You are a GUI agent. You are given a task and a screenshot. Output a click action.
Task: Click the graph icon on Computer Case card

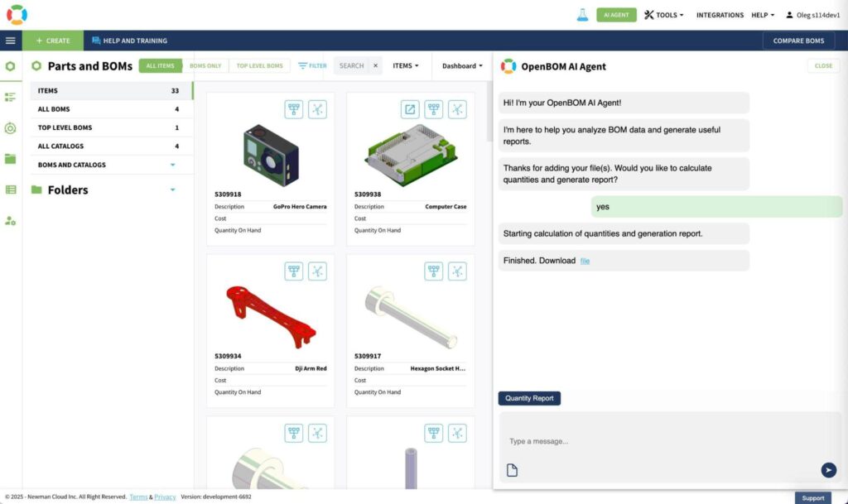click(x=457, y=110)
